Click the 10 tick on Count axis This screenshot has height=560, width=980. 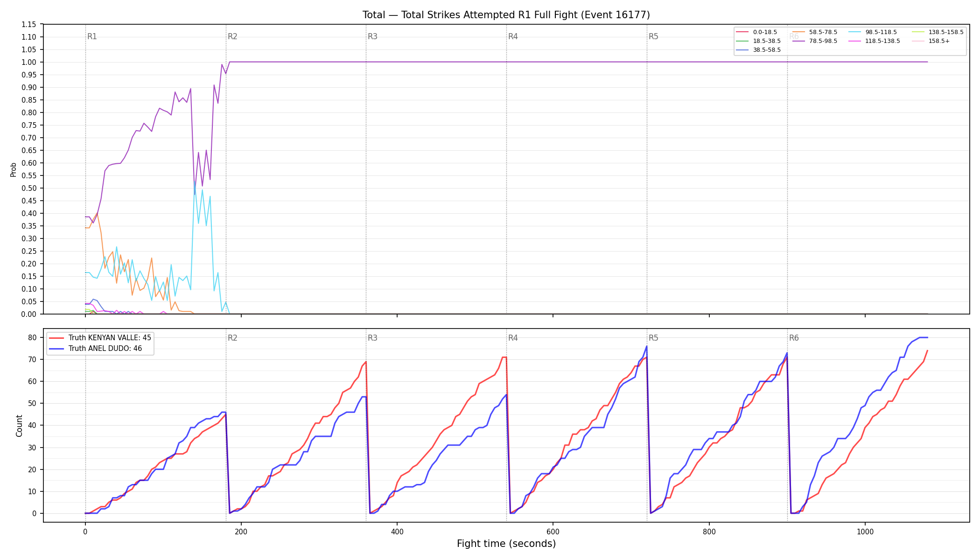pyautogui.click(x=32, y=492)
